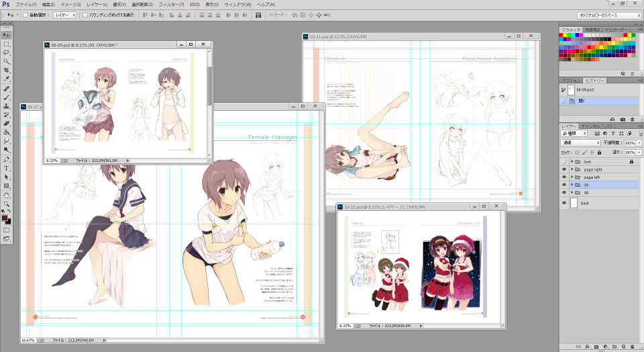Show the hidden hint layer group

564,162
